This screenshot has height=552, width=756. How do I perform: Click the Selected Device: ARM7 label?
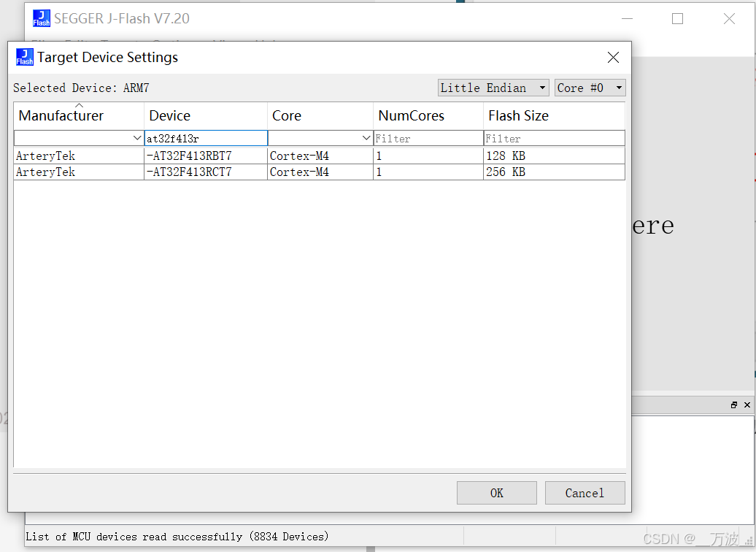click(81, 88)
